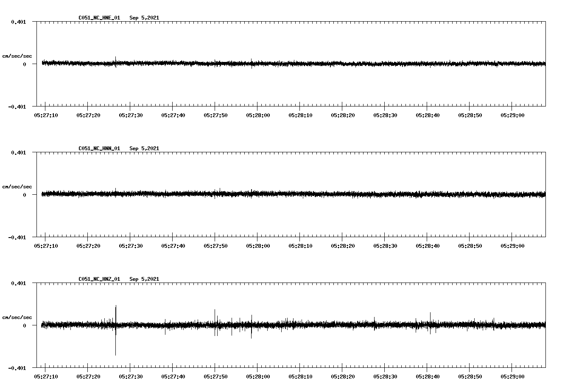Click the 05:27:50 time label under HNN plot
This screenshot has height=392, width=576.
pyautogui.click(x=215, y=246)
